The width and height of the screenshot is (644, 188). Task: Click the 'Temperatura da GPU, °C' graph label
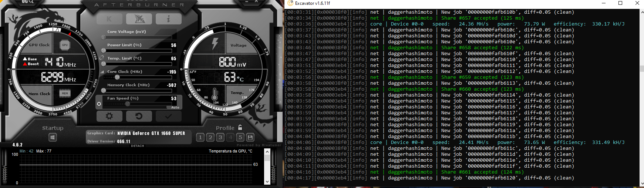click(230, 151)
